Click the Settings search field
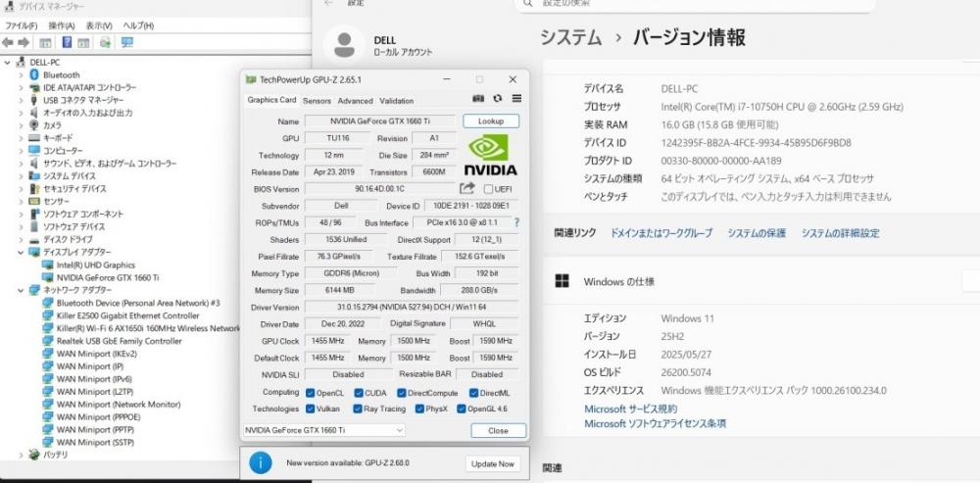 695,4
